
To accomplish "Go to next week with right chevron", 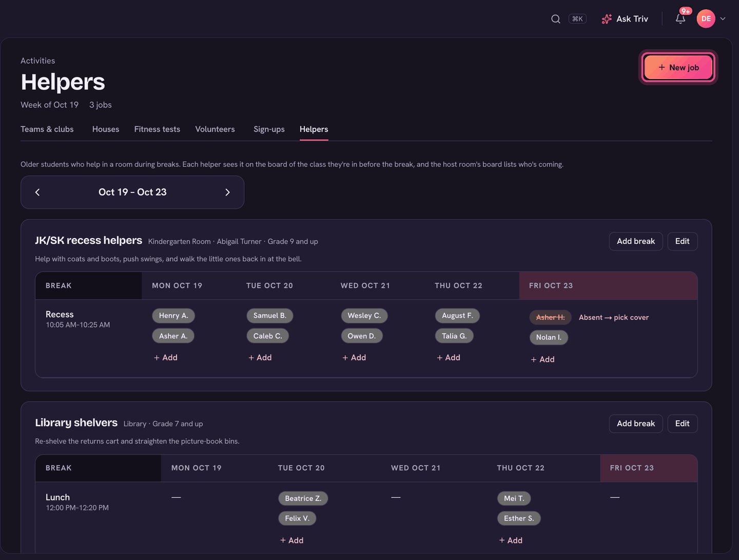I will pyautogui.click(x=227, y=192).
